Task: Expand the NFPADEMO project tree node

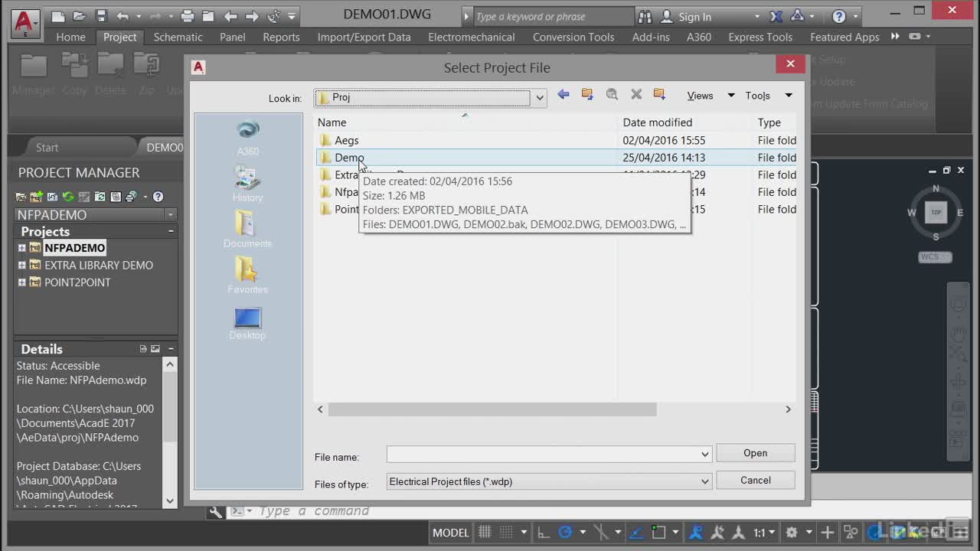Action: point(21,248)
